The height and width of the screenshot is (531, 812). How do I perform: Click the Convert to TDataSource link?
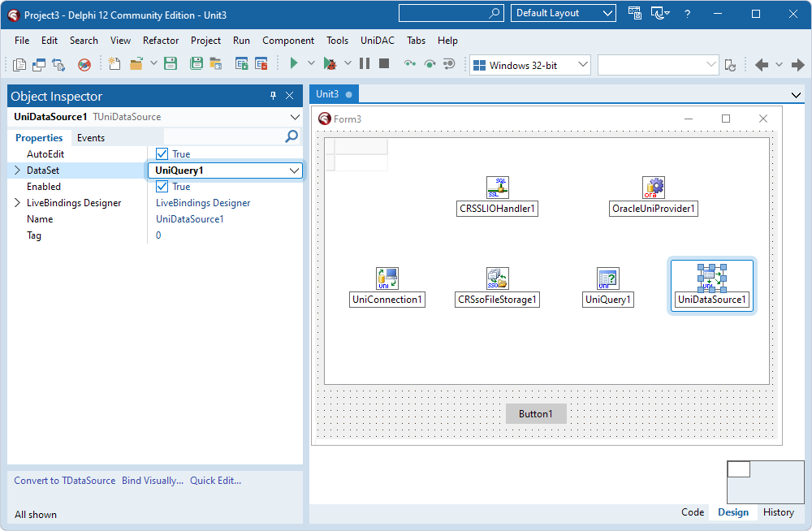click(x=65, y=481)
